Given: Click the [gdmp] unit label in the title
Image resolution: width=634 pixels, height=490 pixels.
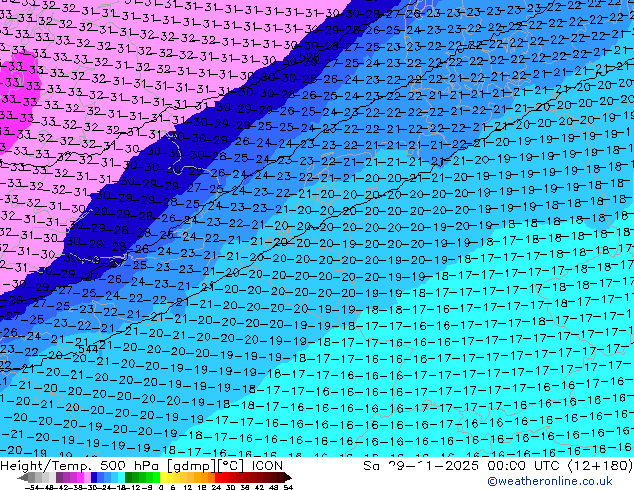Looking at the screenshot, I should coord(191,466).
